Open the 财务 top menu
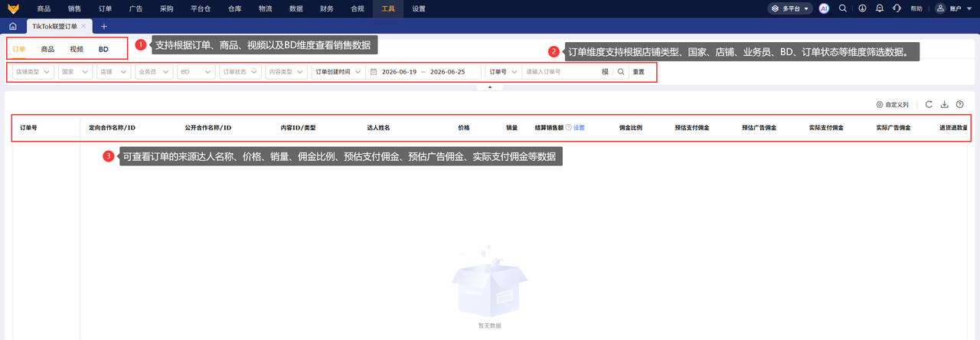The image size is (980, 340). click(327, 8)
